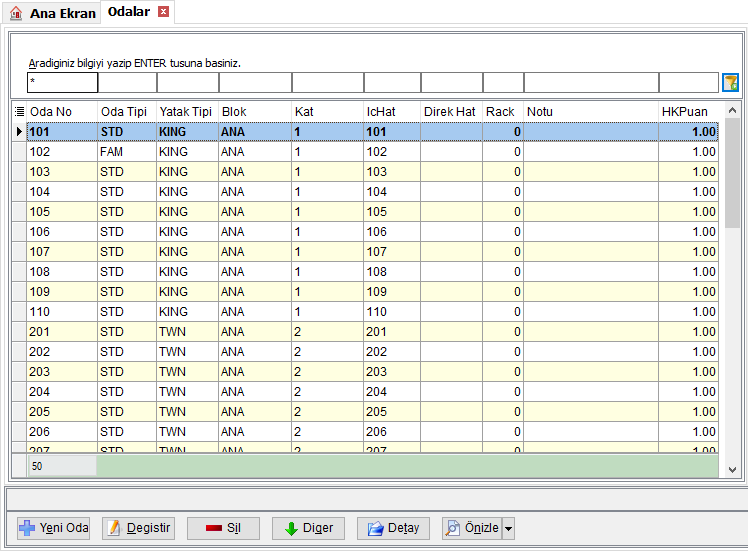The image size is (748, 551).
Task: Select room 110 Oda No cell
Action: click(x=62, y=312)
